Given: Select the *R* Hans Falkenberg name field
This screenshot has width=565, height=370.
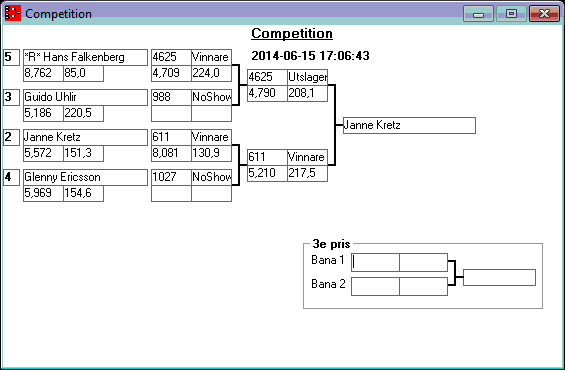Looking at the screenshot, I should coord(85,57).
